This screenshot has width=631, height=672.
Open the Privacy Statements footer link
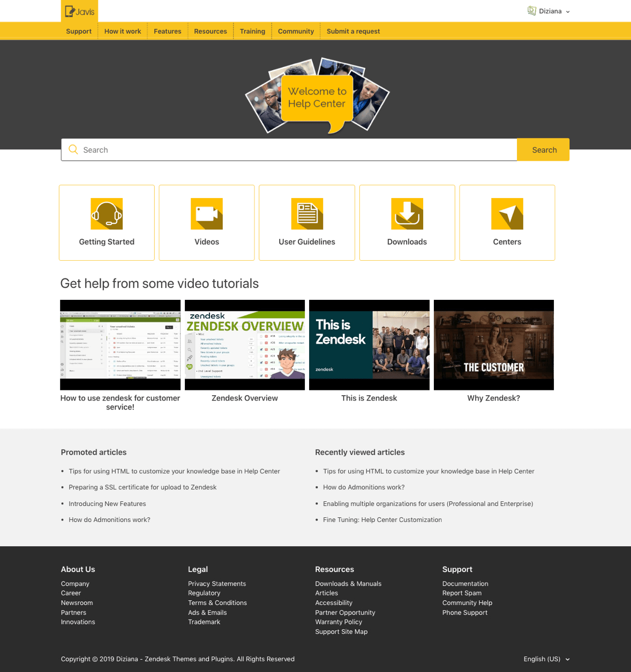217,584
